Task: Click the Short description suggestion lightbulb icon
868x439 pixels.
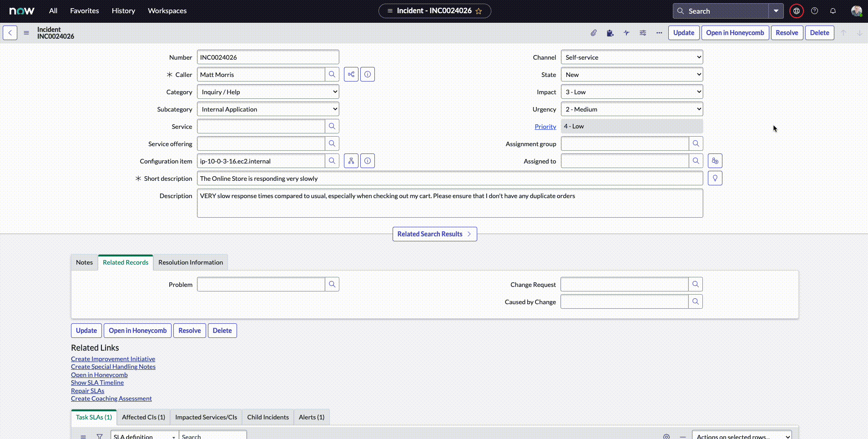Action: click(715, 179)
